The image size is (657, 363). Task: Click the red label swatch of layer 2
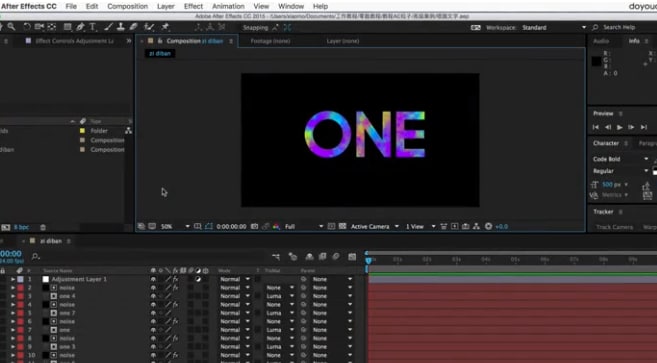pos(21,288)
